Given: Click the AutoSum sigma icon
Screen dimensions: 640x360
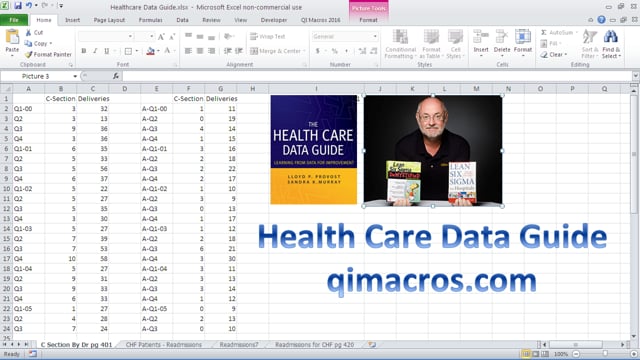Looking at the screenshot, I should point(544,32).
